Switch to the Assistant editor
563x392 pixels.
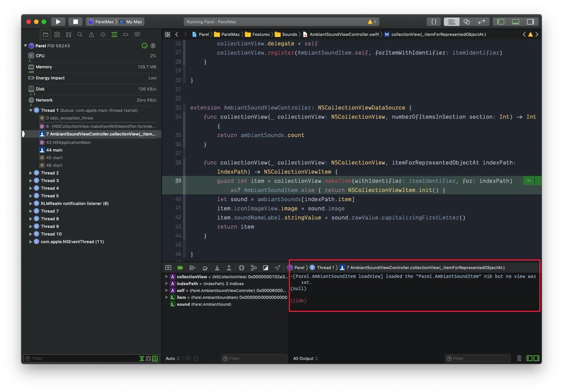coord(466,22)
